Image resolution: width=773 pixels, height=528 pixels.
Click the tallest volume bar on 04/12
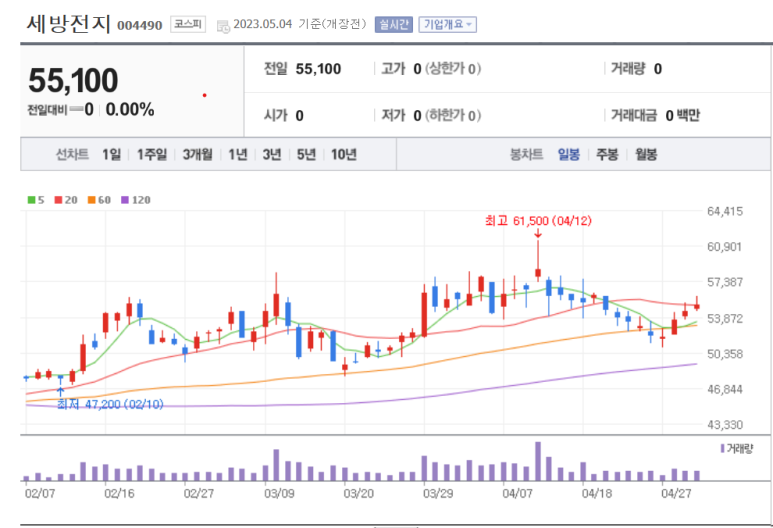(x=538, y=461)
